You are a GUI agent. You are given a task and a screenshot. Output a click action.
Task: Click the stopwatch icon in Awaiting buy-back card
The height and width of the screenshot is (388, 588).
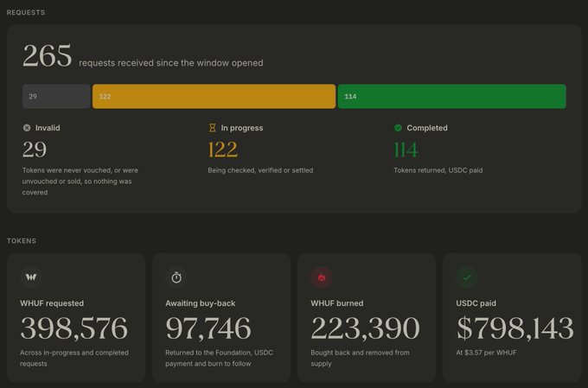point(176,277)
